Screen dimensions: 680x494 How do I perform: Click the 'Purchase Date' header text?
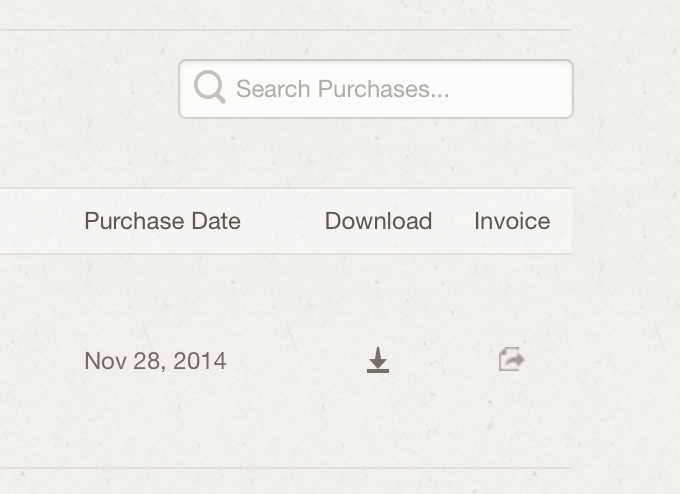(163, 221)
